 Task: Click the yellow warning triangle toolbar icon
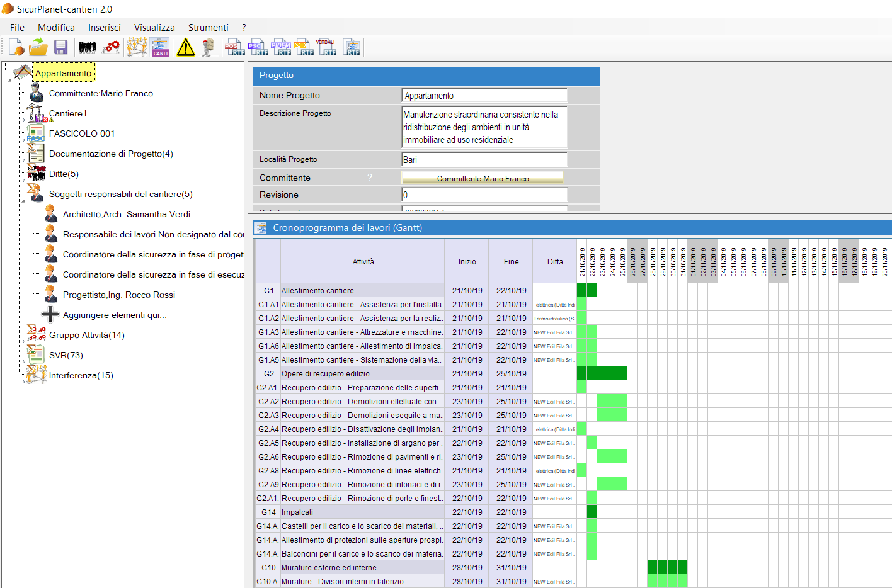186,47
